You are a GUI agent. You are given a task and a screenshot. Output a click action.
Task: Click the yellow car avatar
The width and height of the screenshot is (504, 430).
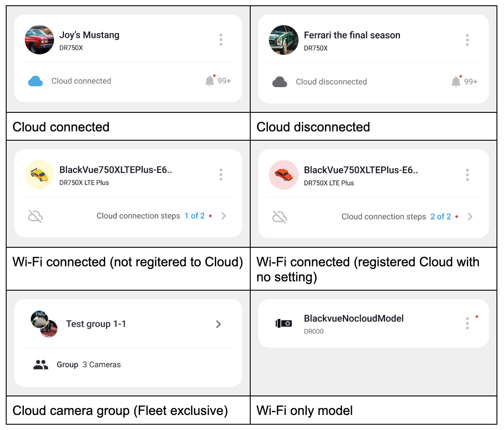pos(39,174)
